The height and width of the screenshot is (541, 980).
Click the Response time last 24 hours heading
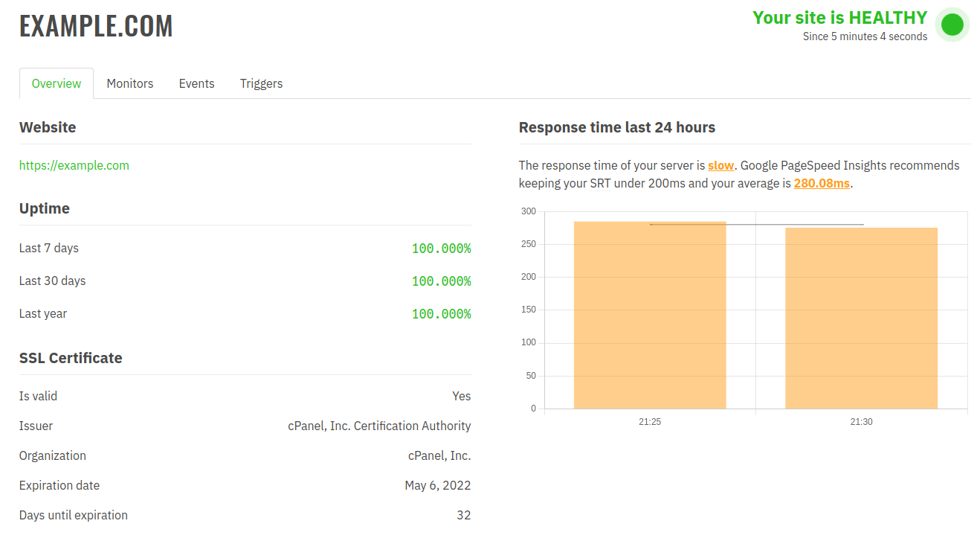tap(617, 127)
